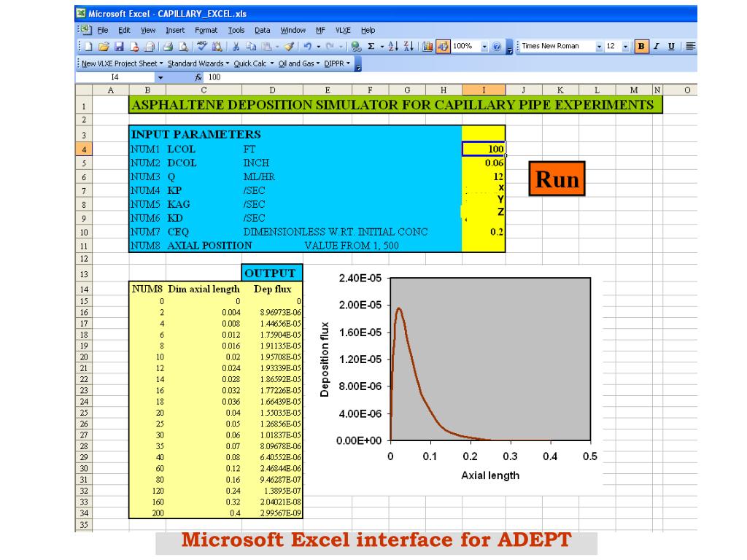
Task: Click the formula bar showing 100
Action: (x=450, y=77)
